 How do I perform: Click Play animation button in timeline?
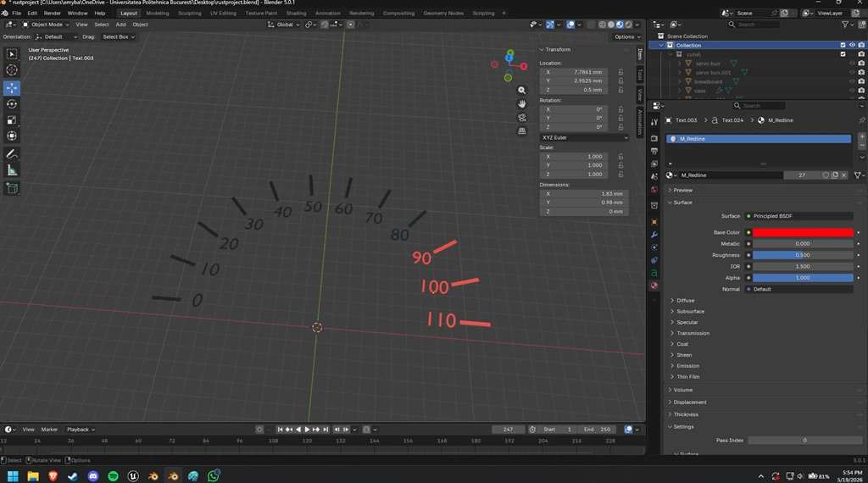click(x=307, y=430)
